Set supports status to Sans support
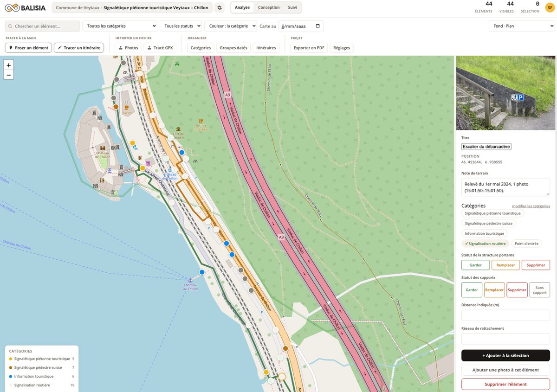Image resolution: width=557 pixels, height=392 pixels. click(539, 290)
